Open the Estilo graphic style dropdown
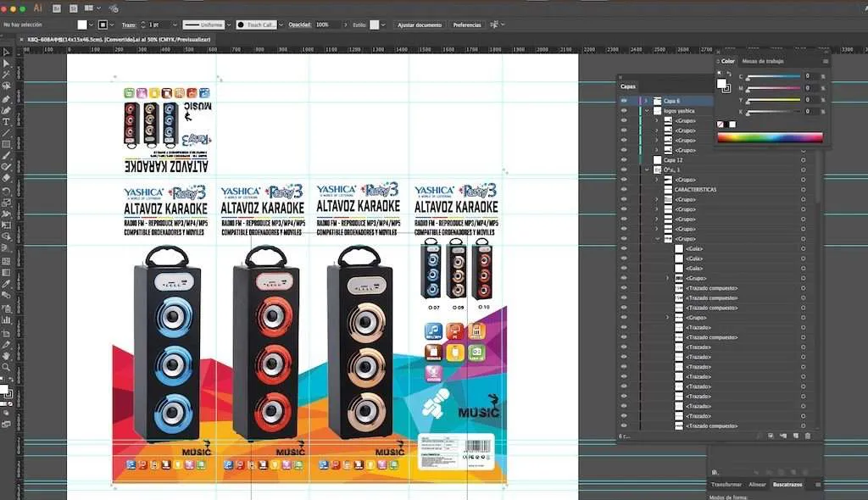The width and height of the screenshot is (868, 500). [x=383, y=25]
